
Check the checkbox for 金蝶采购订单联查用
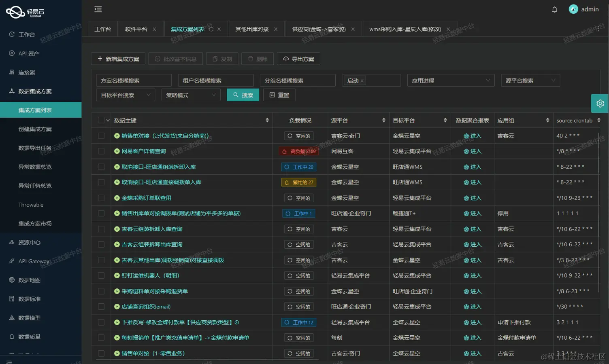coord(101,198)
